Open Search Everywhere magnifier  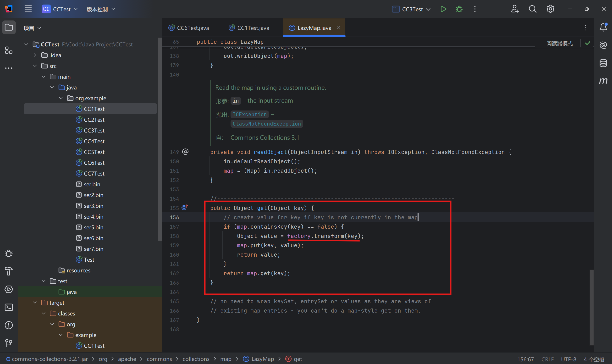(533, 9)
